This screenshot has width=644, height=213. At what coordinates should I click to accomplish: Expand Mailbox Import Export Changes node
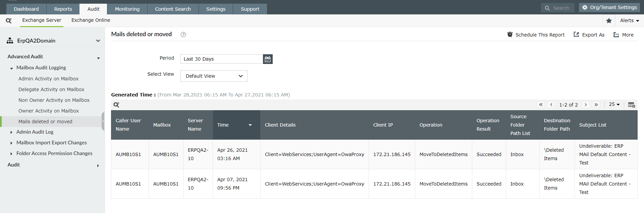tap(12, 143)
